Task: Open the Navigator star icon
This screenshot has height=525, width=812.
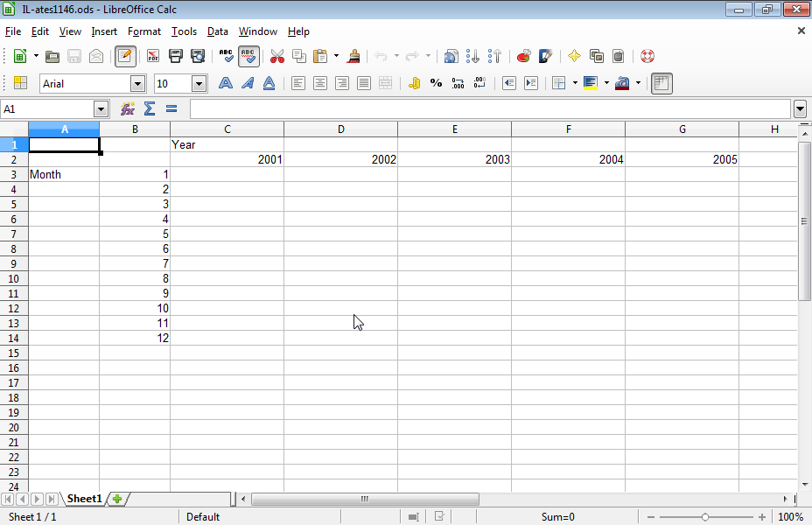Action: click(x=574, y=56)
